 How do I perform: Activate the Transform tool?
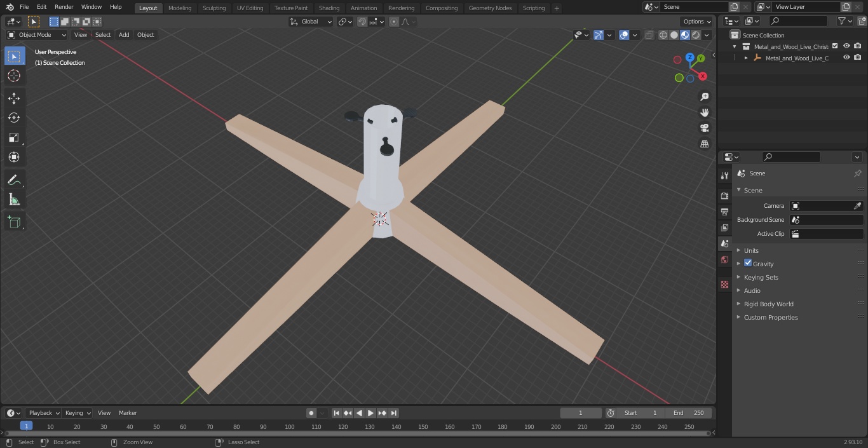[x=14, y=157]
